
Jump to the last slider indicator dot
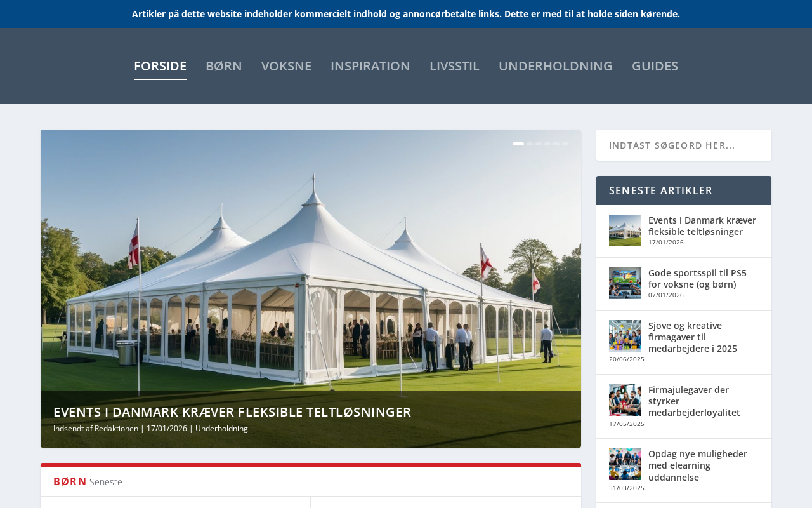[565, 144]
